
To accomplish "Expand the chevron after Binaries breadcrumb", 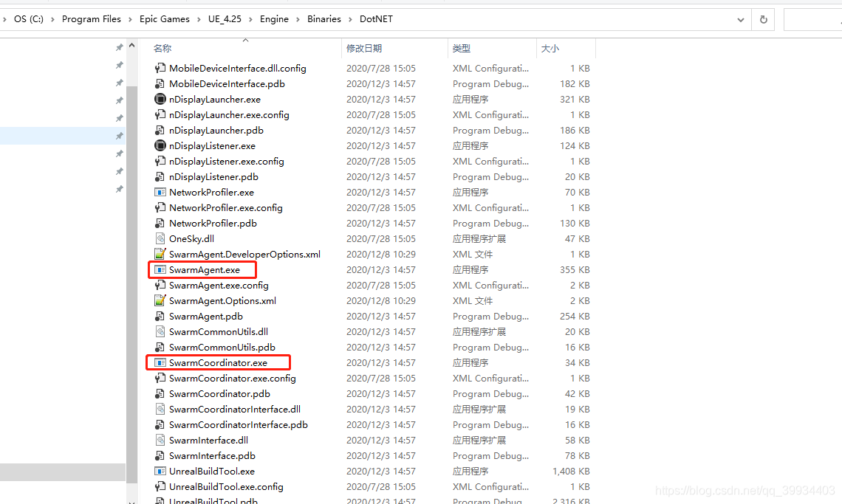I will [351, 19].
